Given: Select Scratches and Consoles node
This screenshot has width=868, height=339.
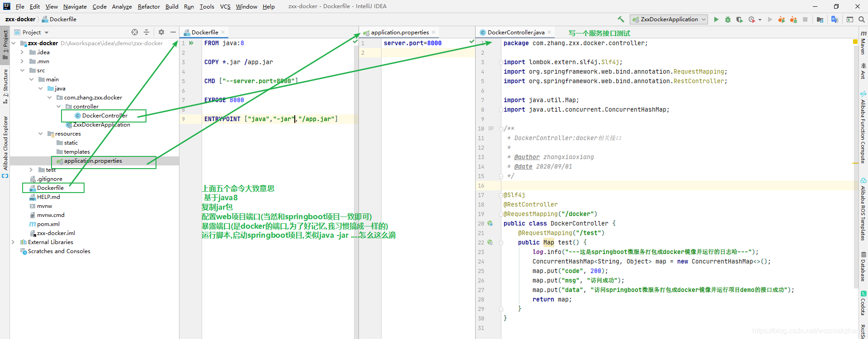Looking at the screenshot, I should [59, 251].
